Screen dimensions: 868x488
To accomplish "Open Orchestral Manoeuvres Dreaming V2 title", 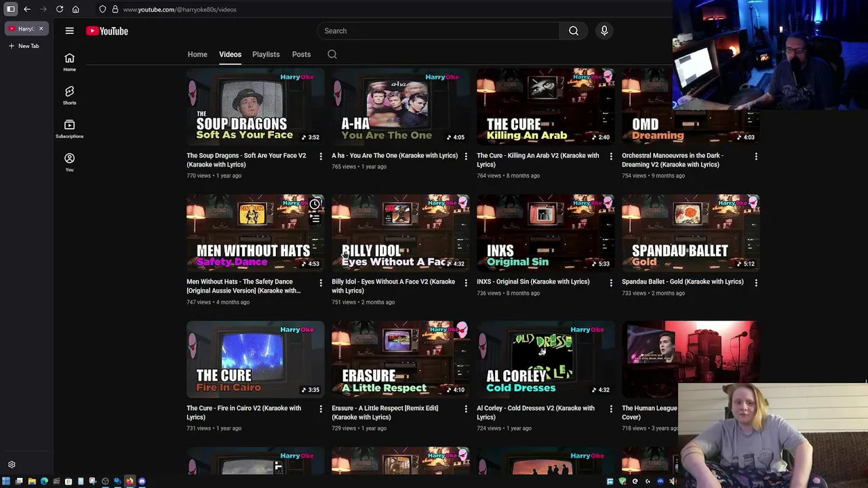I will point(673,160).
